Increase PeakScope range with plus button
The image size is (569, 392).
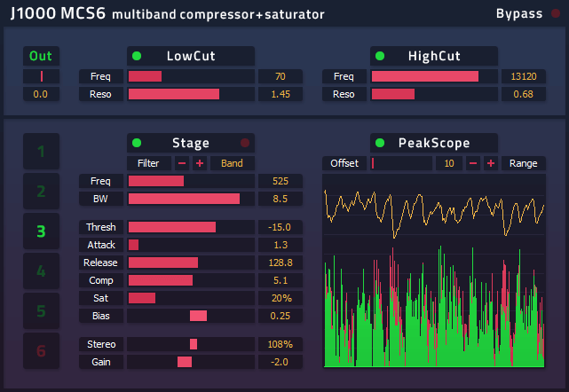click(x=491, y=163)
